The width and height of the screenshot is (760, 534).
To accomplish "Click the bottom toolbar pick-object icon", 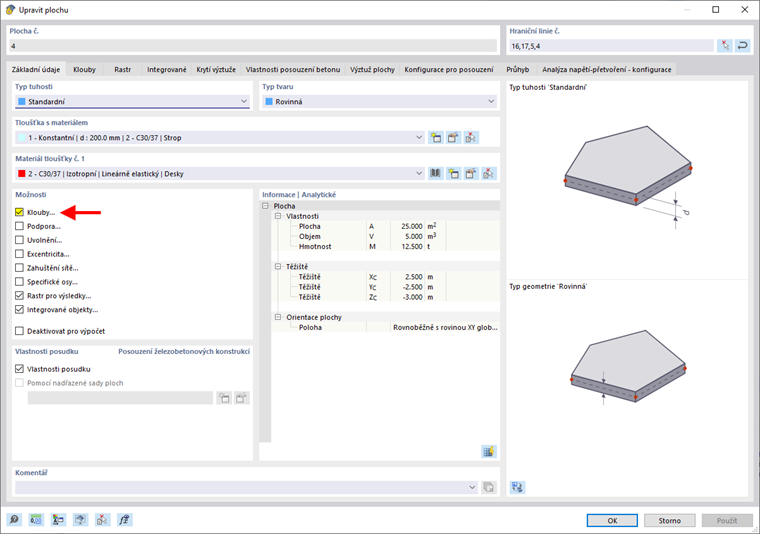I will pos(102,520).
